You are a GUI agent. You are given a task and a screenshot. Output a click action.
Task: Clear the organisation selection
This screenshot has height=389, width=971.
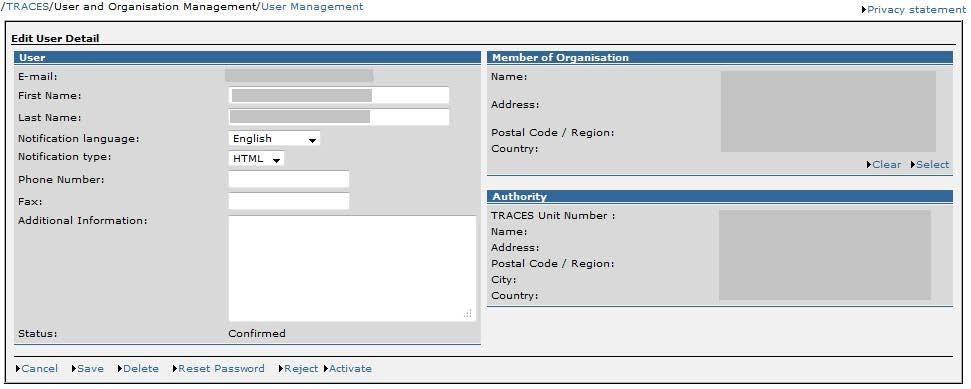[886, 164]
